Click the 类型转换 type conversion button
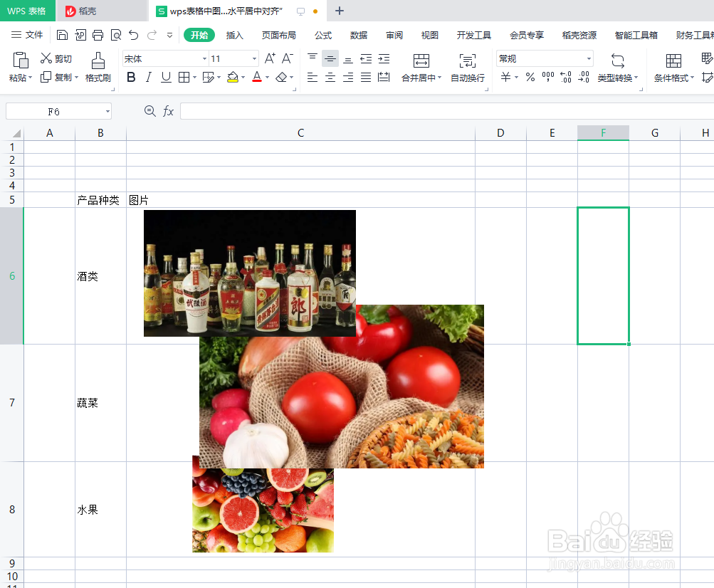The image size is (714, 588). [x=617, y=68]
